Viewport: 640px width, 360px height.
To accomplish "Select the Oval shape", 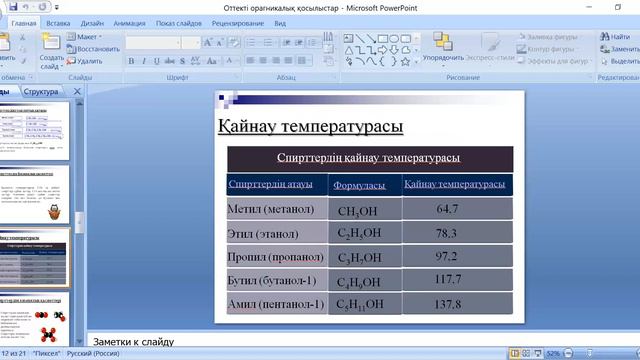I will click(394, 39).
